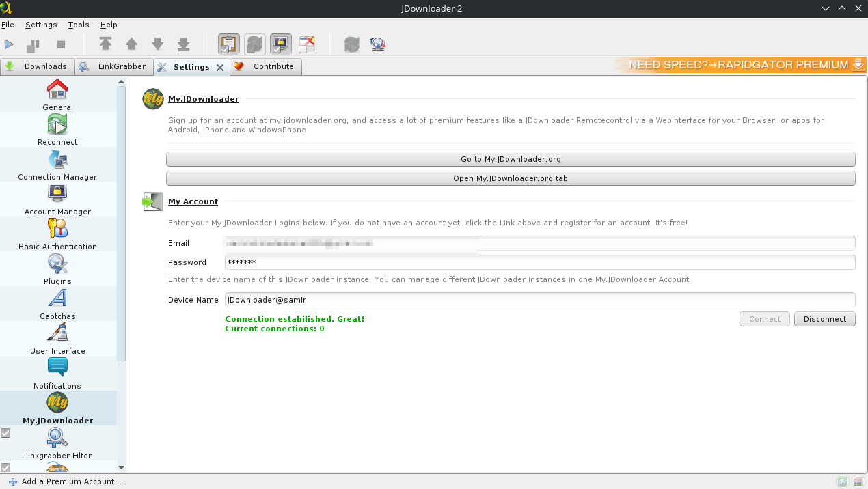Move selection up arrow icon
Viewport: 868px width, 489px height.
click(132, 44)
